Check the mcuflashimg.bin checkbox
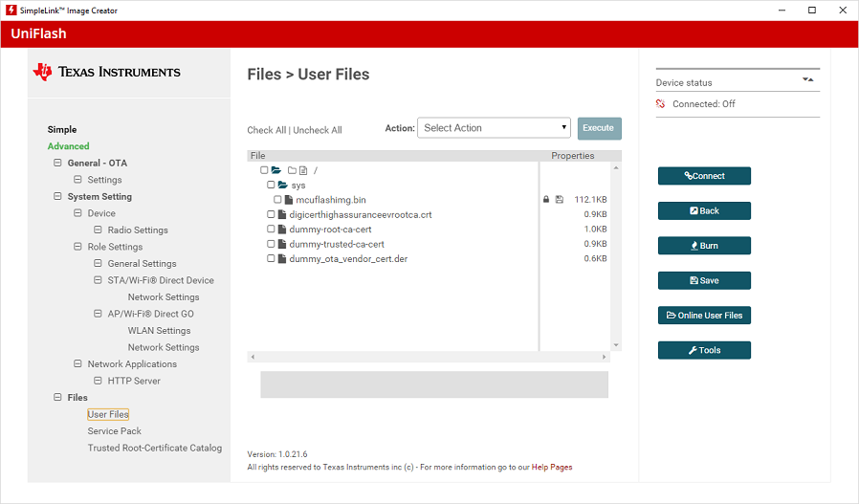Viewport: 859px width, 504px height. tap(277, 200)
